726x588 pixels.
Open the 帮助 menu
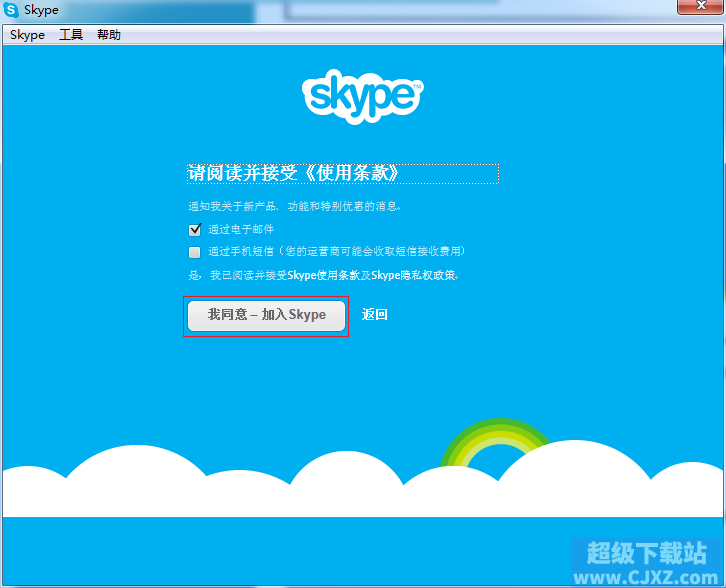tap(109, 35)
